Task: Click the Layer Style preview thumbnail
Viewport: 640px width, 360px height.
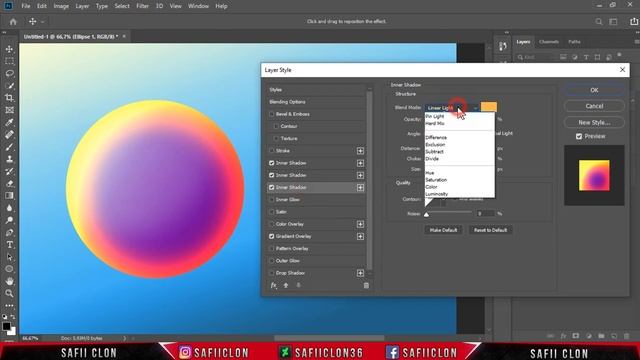Action: coord(594,176)
